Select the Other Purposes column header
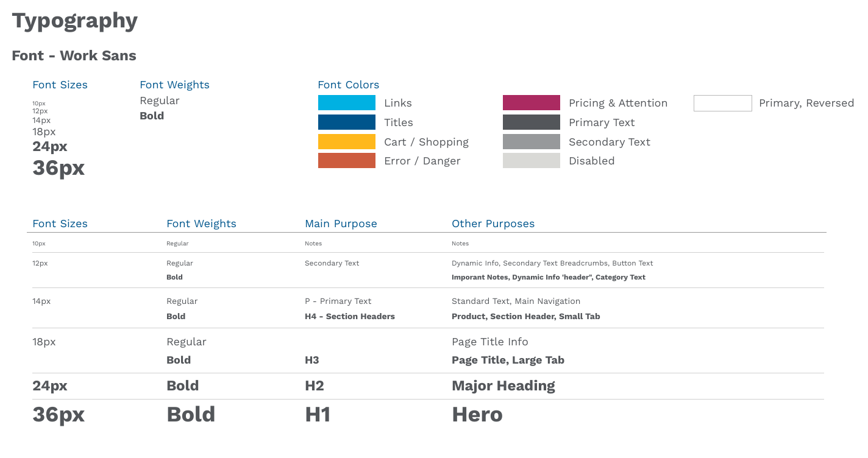 tap(493, 224)
